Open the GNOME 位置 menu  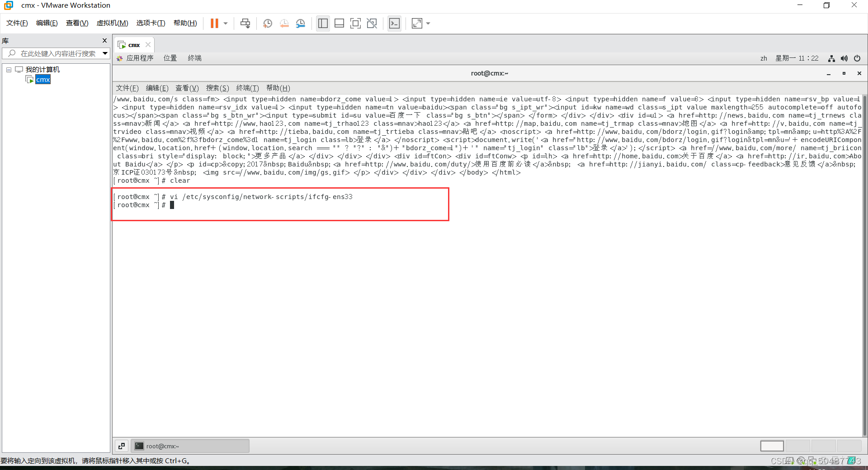point(170,58)
